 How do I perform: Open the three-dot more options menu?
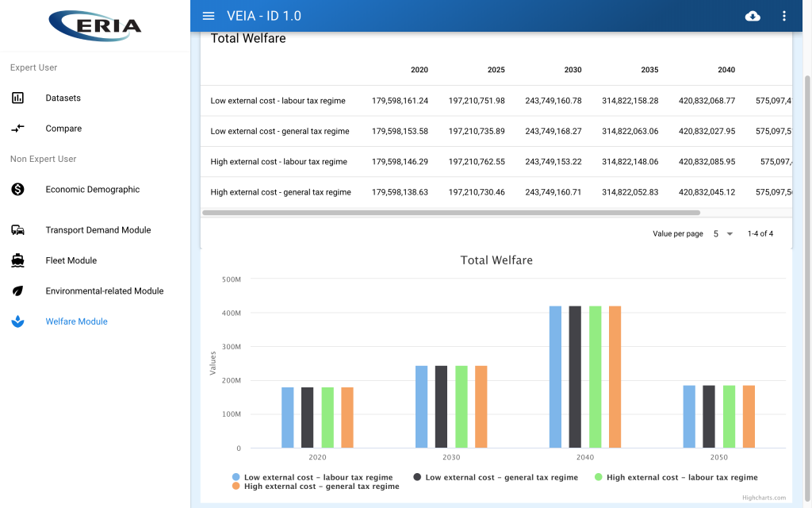[x=784, y=16]
